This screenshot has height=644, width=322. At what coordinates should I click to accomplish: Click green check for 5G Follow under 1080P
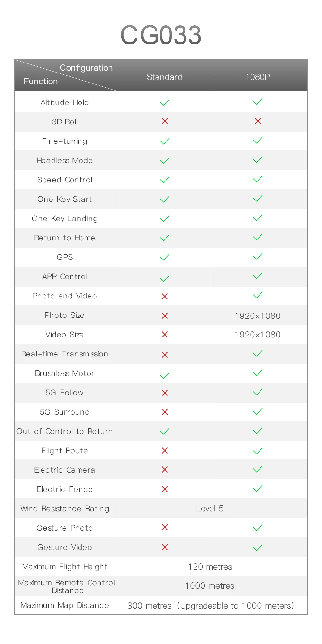pyautogui.click(x=258, y=392)
